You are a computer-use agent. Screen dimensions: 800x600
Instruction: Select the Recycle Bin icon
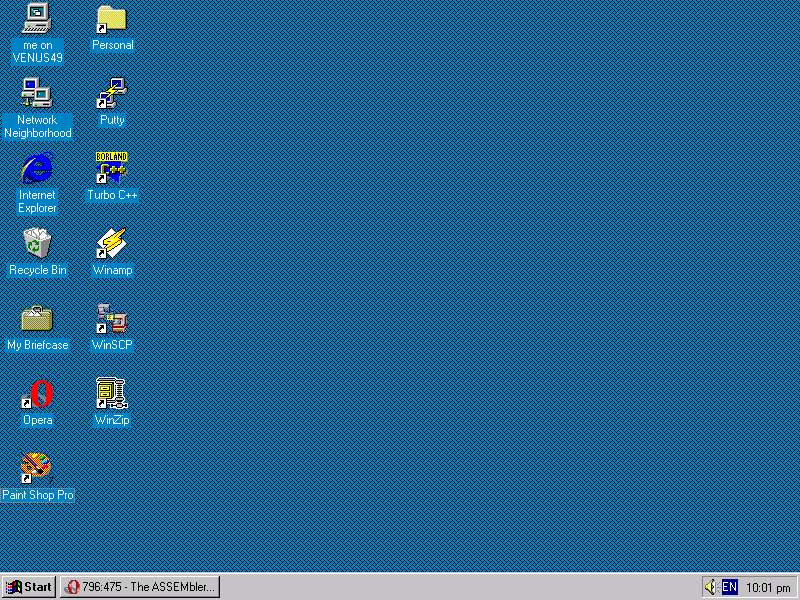click(x=37, y=242)
